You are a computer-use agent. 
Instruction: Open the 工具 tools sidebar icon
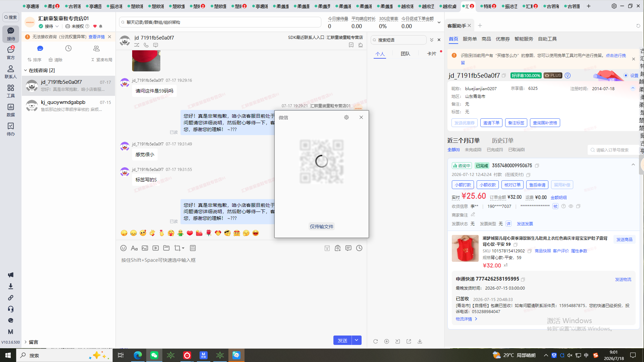(x=11, y=91)
